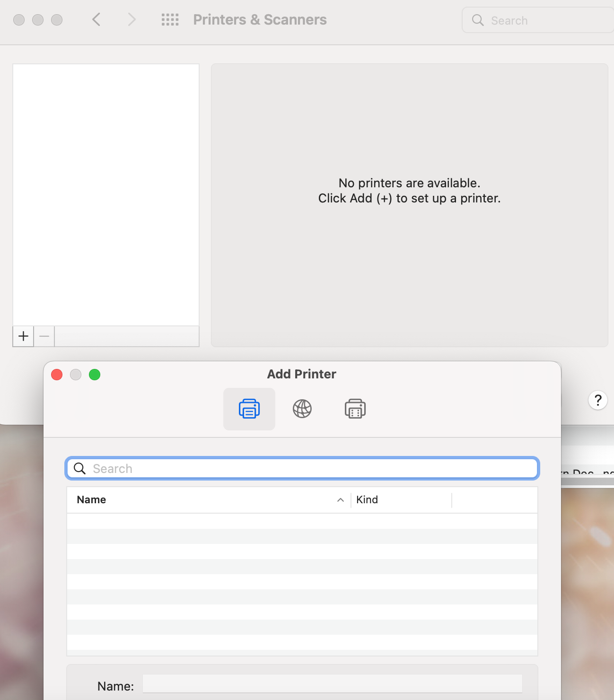
Task: Click into the printer Name text field
Action: [332, 684]
